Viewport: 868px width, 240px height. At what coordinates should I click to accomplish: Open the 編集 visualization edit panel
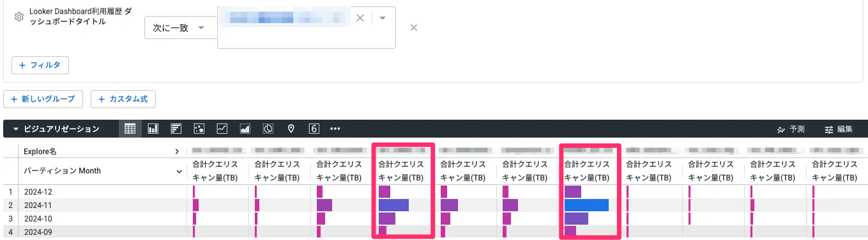tap(839, 129)
